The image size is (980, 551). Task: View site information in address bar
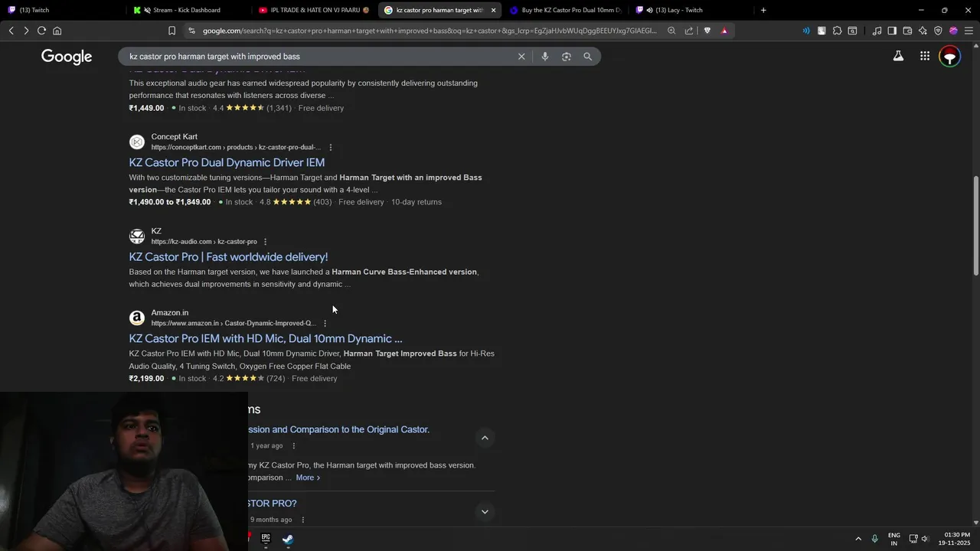191,31
